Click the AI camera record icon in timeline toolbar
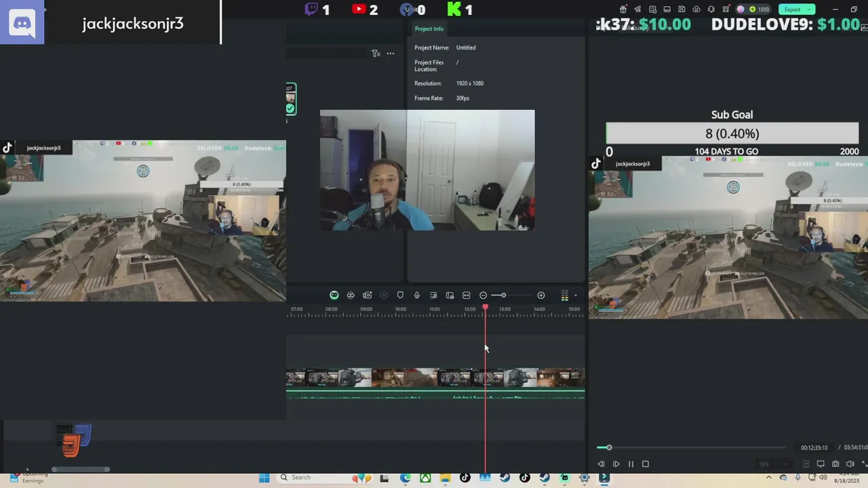 (x=368, y=296)
